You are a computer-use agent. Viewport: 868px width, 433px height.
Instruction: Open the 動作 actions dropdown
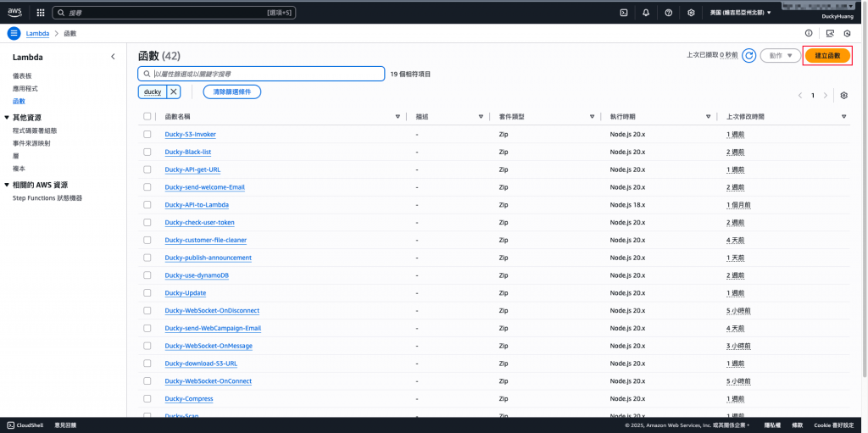780,55
